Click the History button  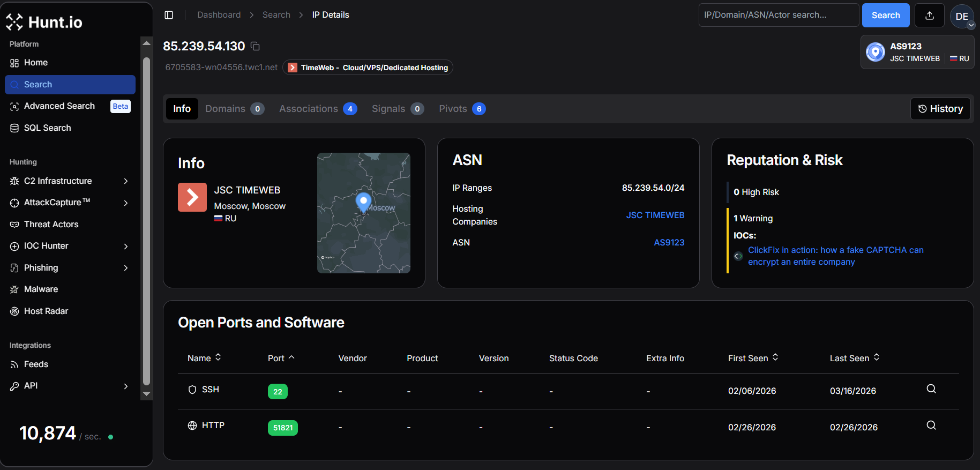pyautogui.click(x=940, y=109)
